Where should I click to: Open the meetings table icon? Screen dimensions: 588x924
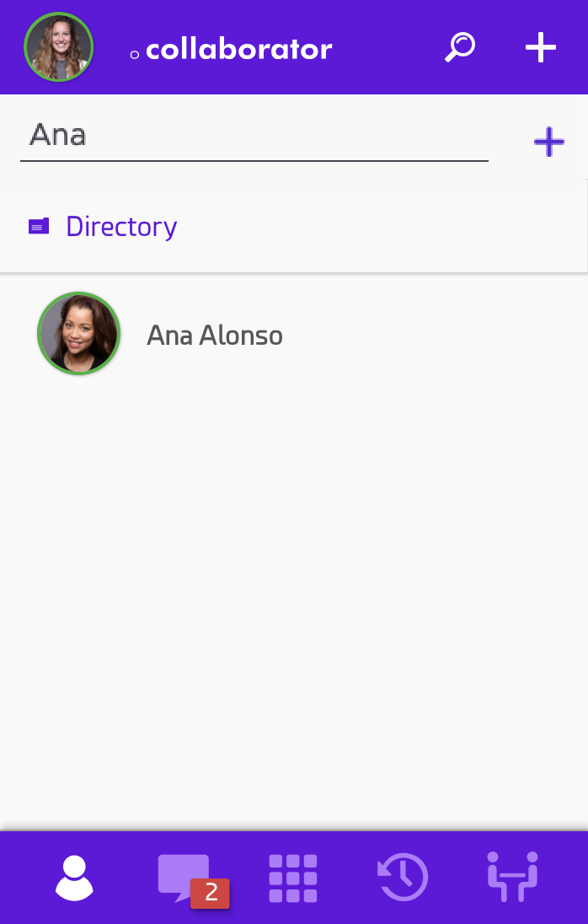pyautogui.click(x=512, y=876)
